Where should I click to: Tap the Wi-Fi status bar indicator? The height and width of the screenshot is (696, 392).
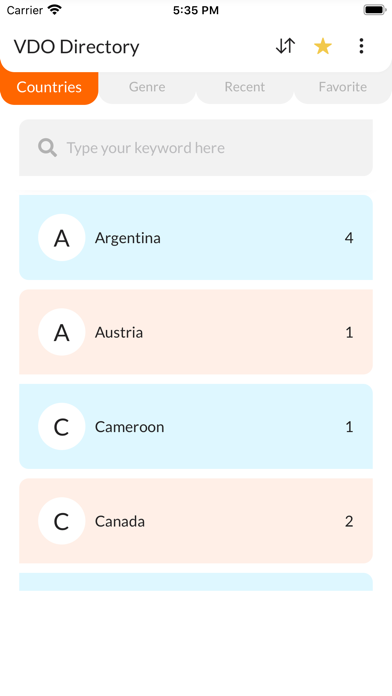pyautogui.click(x=55, y=10)
